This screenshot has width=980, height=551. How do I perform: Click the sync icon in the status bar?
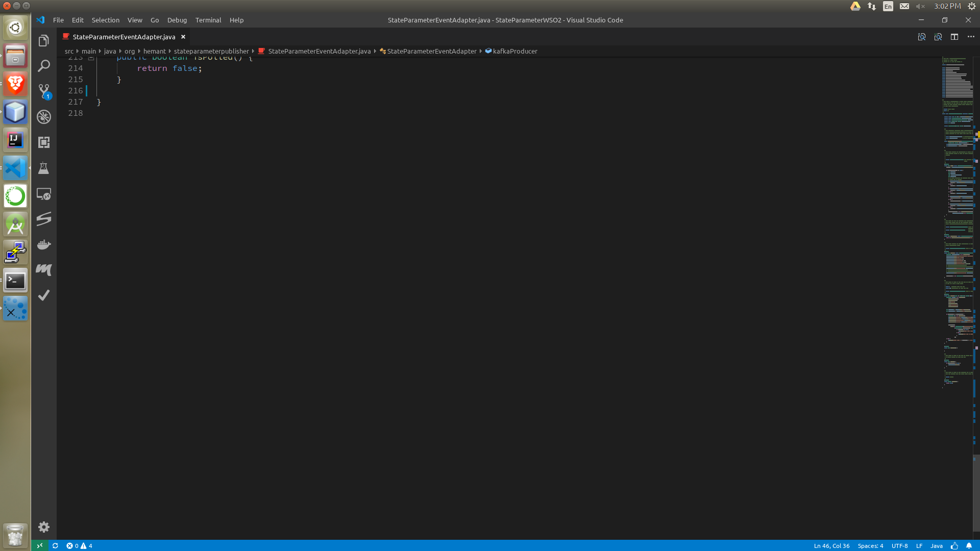click(x=55, y=545)
